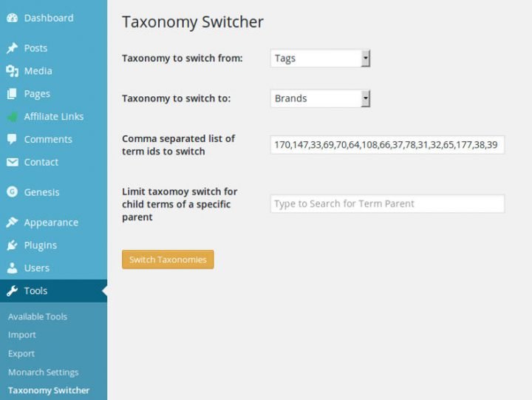Click the Appearance paintbrush icon
Image resolution: width=532 pixels, height=400 pixels.
[13, 222]
